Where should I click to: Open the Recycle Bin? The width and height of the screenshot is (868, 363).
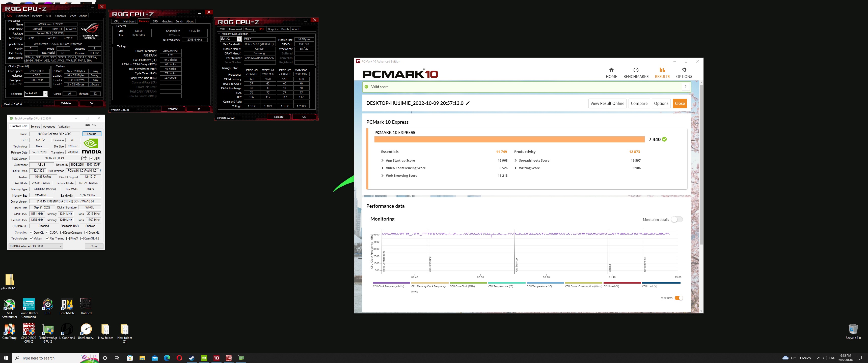point(853,331)
